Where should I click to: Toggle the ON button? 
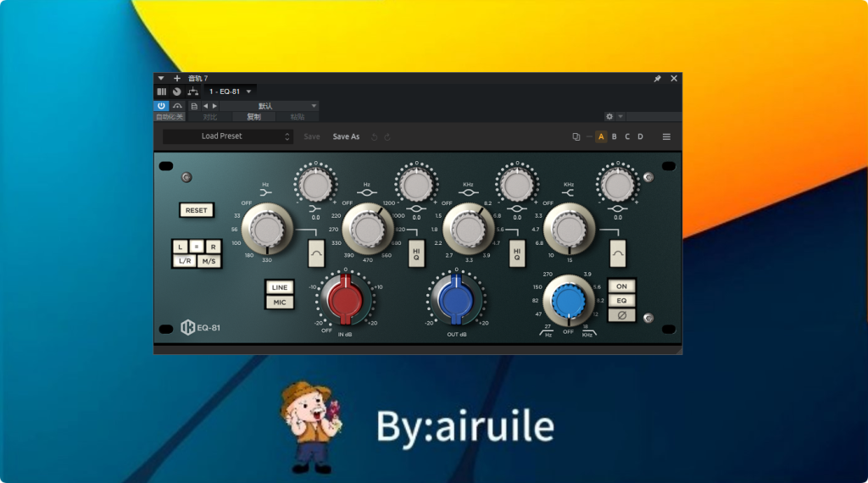click(x=621, y=286)
